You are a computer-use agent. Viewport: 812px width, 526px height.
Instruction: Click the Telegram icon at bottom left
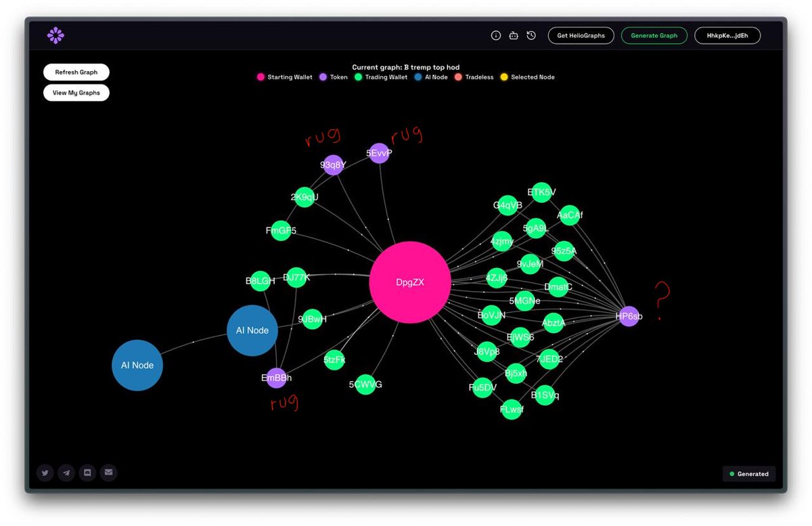click(66, 473)
